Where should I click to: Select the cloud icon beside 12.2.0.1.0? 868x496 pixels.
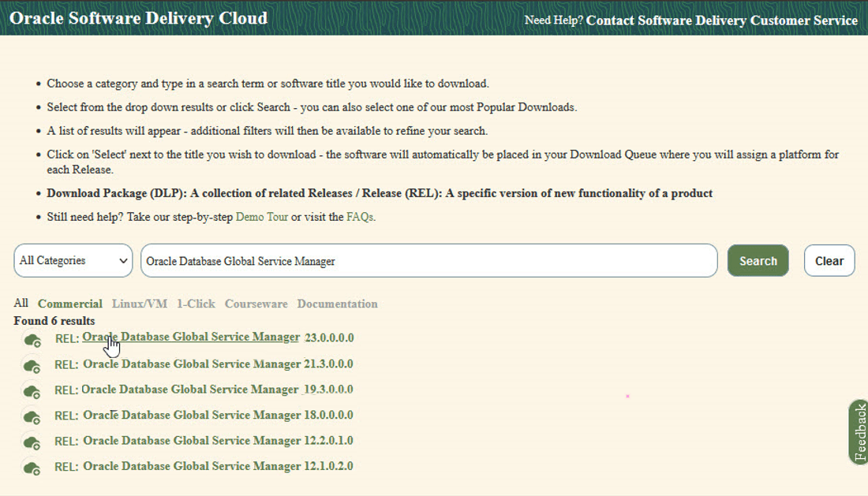coord(31,442)
